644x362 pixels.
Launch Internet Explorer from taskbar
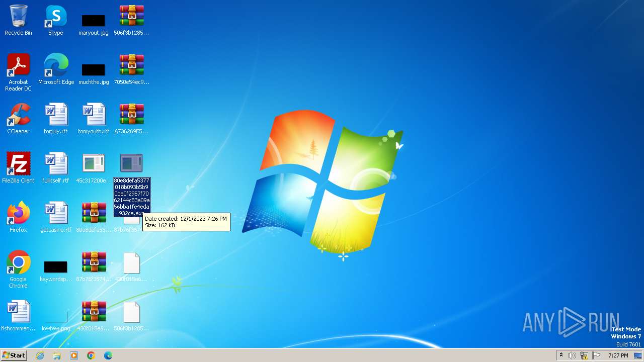pyautogui.click(x=40, y=355)
